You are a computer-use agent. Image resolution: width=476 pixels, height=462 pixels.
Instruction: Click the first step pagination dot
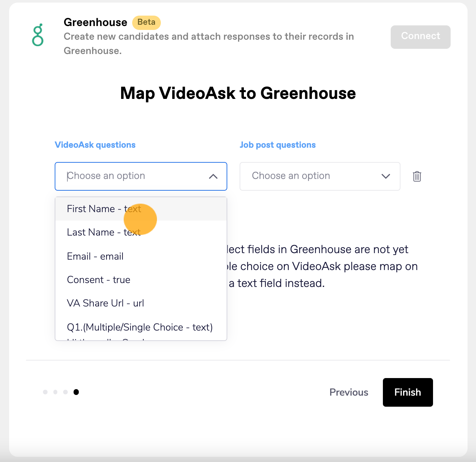(x=45, y=392)
